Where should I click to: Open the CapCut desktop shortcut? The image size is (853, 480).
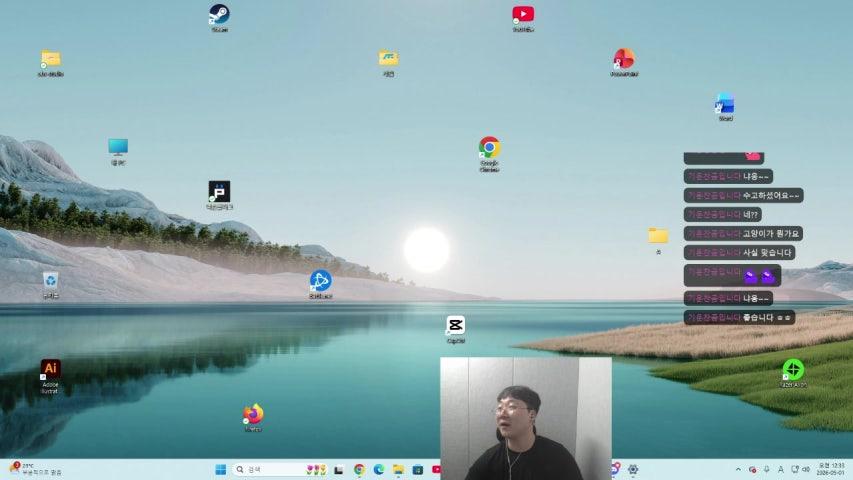(x=456, y=326)
